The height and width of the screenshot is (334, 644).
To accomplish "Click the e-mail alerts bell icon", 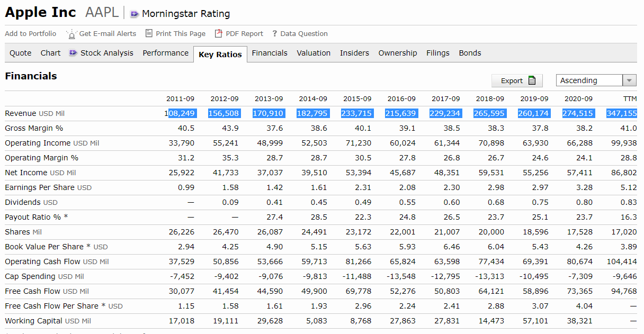I will point(71,34).
